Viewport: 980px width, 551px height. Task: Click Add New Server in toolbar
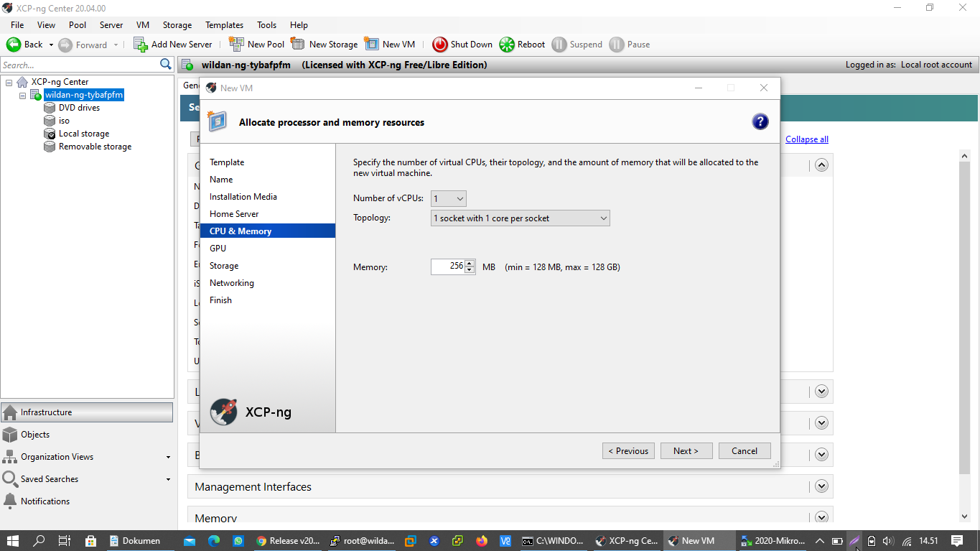[173, 44]
